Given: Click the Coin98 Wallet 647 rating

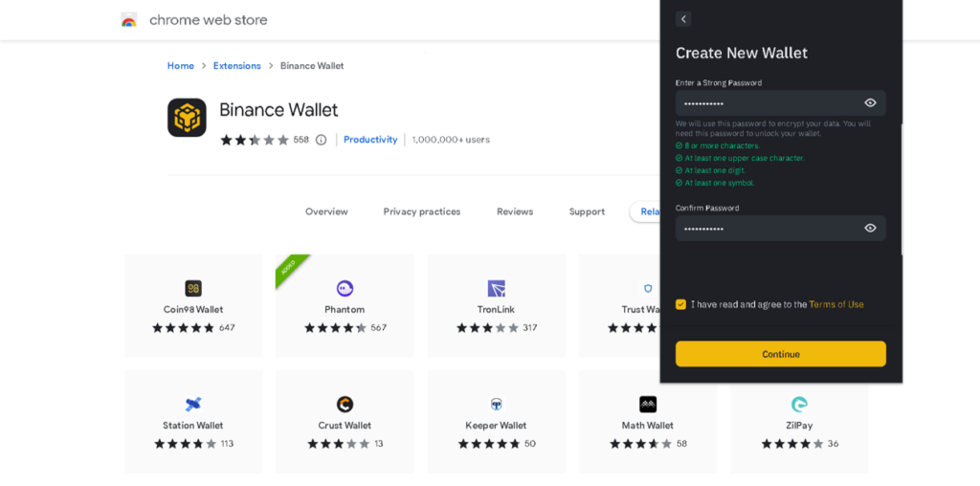Looking at the screenshot, I should (x=193, y=328).
